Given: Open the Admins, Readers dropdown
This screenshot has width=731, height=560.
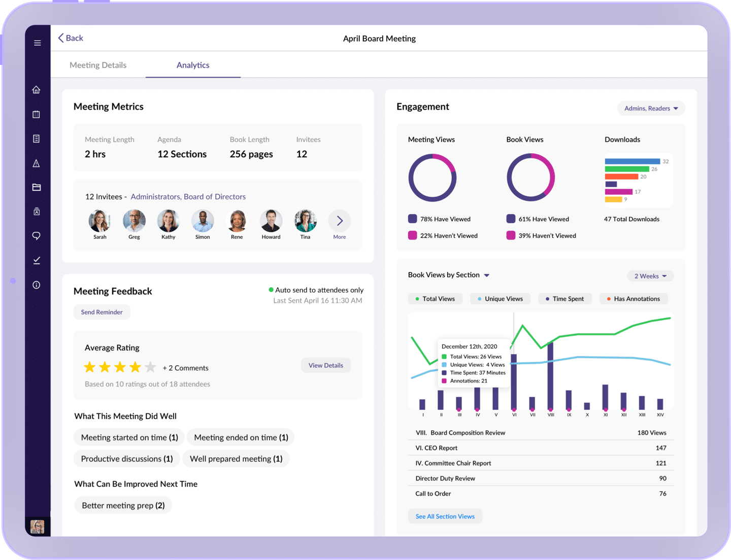Looking at the screenshot, I should tap(651, 109).
